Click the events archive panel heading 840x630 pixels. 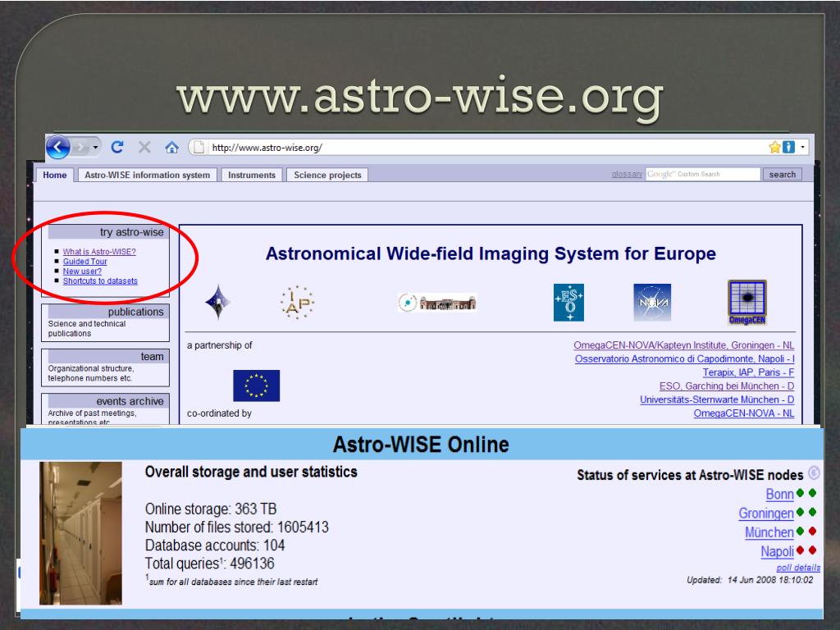[x=107, y=400]
